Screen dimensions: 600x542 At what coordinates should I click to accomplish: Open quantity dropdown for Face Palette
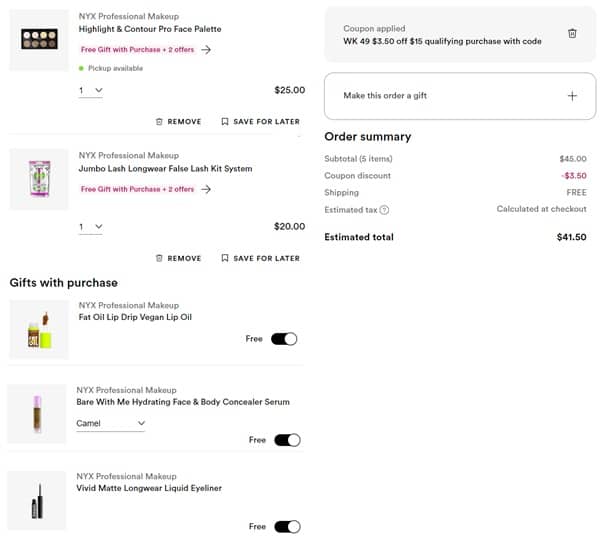[x=91, y=90]
